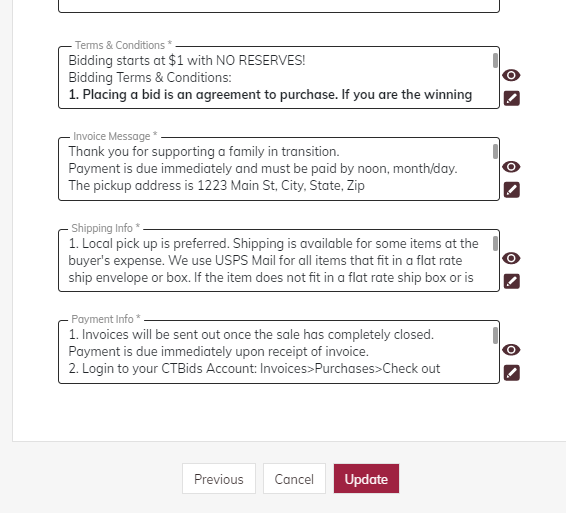Viewport: 566px width, 513px height.
Task: Click the Shipping Info scrollbar thumb
Action: [495, 243]
